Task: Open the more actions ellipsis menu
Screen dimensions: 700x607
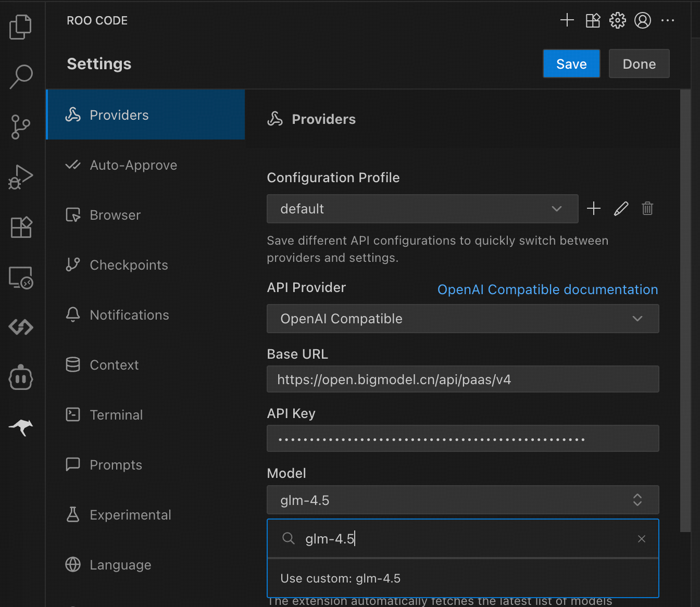Action: click(x=668, y=20)
